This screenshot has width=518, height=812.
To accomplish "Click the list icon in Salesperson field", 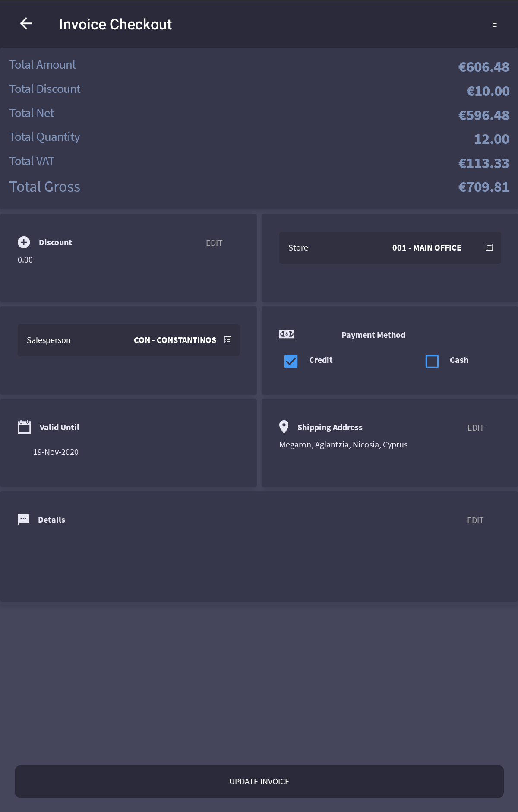I will tap(227, 340).
